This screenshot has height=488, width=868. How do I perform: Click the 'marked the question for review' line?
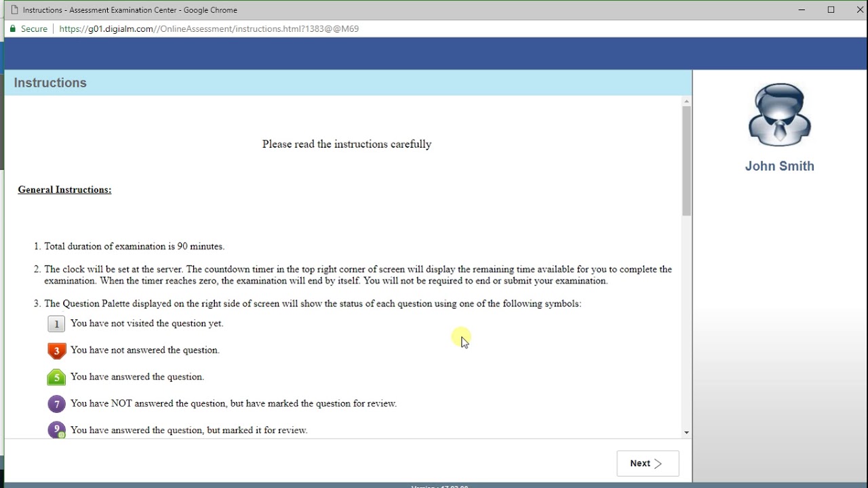[x=233, y=403]
